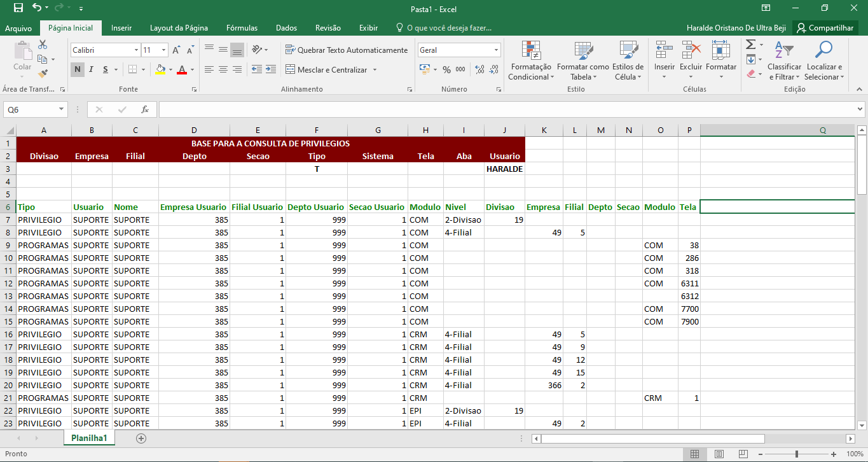Toggle bottom vertical alignment

(x=237, y=50)
